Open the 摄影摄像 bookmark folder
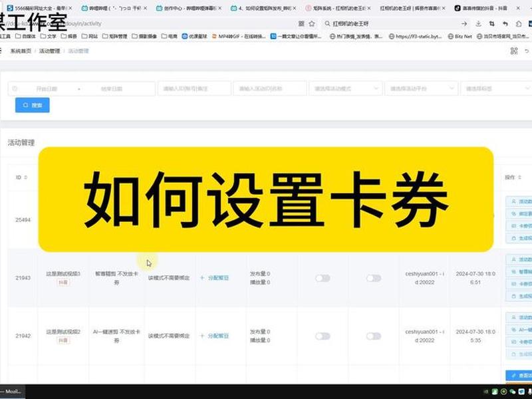The height and width of the screenshot is (399, 532). [144, 36]
